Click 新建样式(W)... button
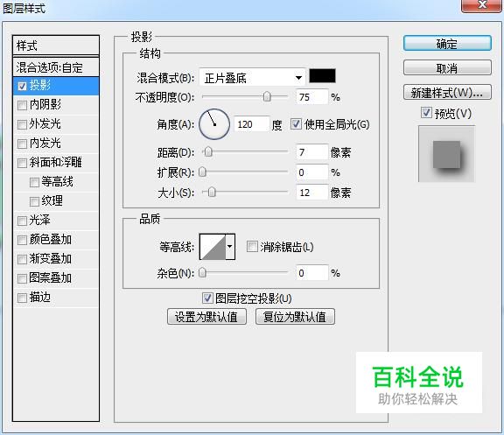This screenshot has height=435, width=504. 447,93
